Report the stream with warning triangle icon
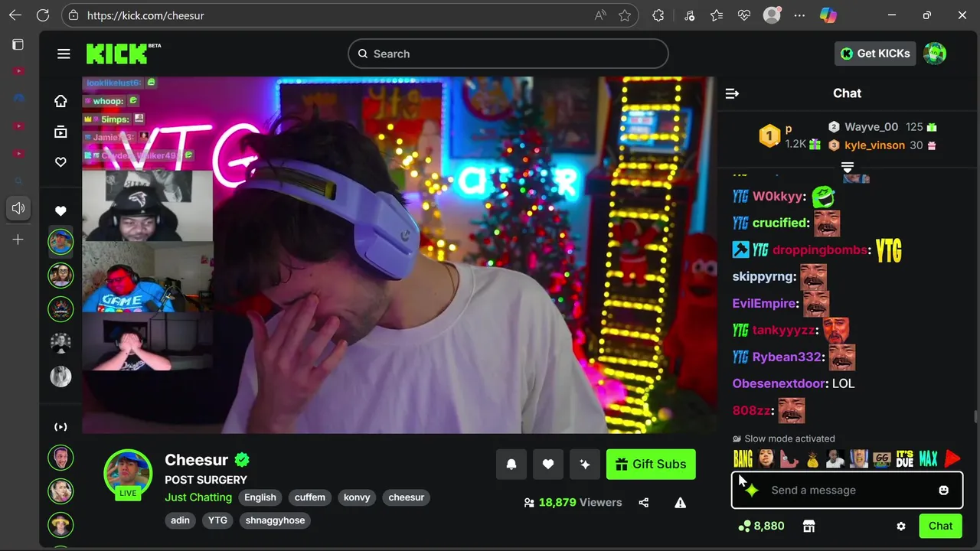This screenshot has width=980, height=551. [x=680, y=503]
